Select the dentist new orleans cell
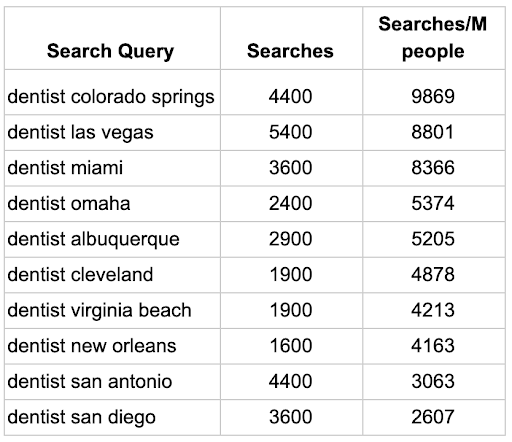Viewport: 512px width, 442px height. pos(112,346)
